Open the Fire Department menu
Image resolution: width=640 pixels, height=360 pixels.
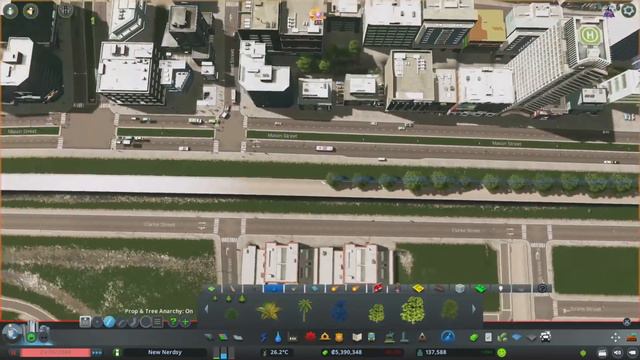pyautogui.click(x=325, y=337)
